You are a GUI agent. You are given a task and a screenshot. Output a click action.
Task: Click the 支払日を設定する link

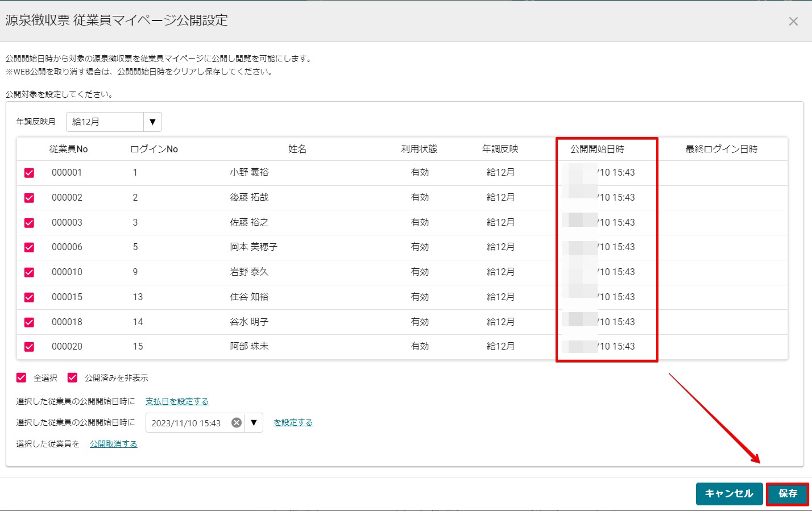coord(177,401)
